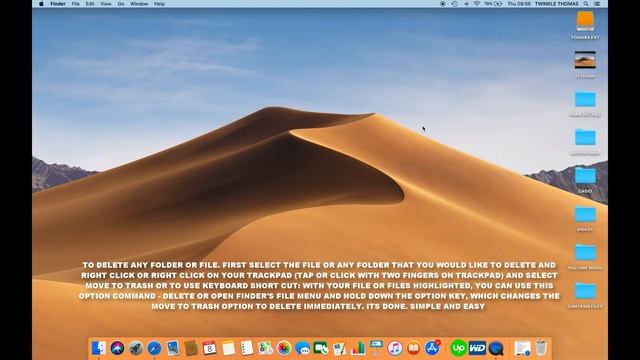
Task: Open Finder from the dock
Action: tap(98, 348)
